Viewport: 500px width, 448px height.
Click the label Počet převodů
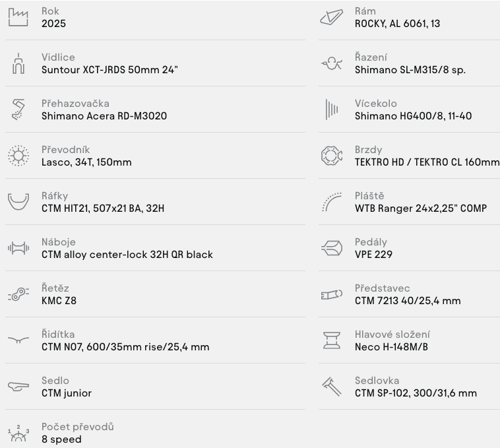coord(78,427)
